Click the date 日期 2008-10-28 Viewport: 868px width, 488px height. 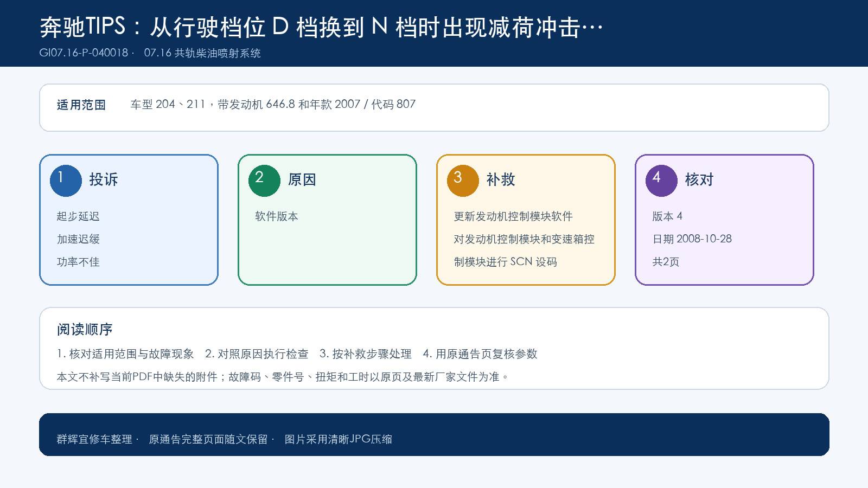(692, 239)
